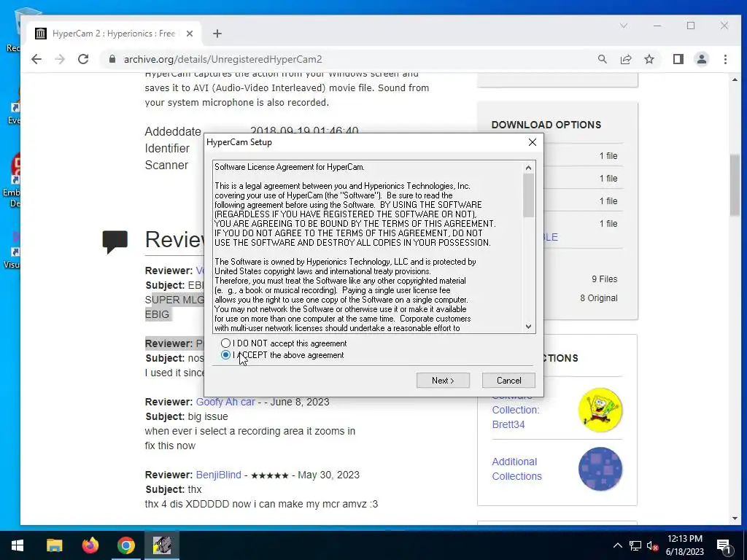Switch to Chrome on taskbar
Image resolution: width=747 pixels, height=560 pixels.
coord(125,545)
